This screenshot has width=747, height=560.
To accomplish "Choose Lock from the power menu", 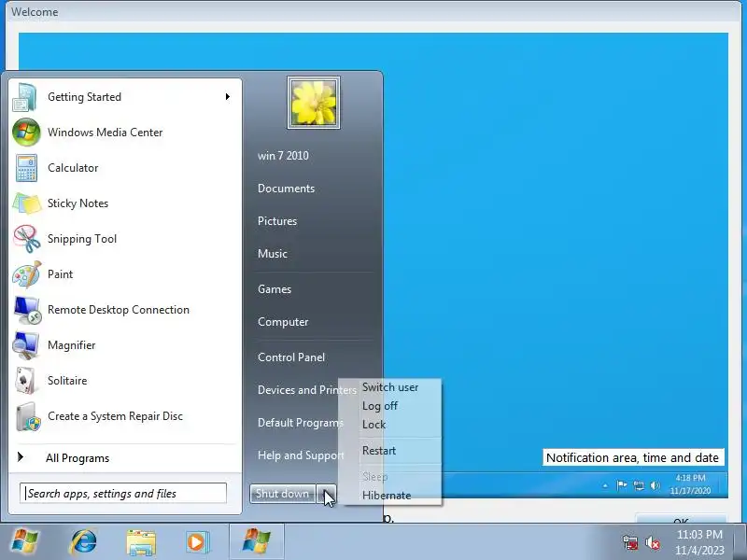I will tap(374, 425).
